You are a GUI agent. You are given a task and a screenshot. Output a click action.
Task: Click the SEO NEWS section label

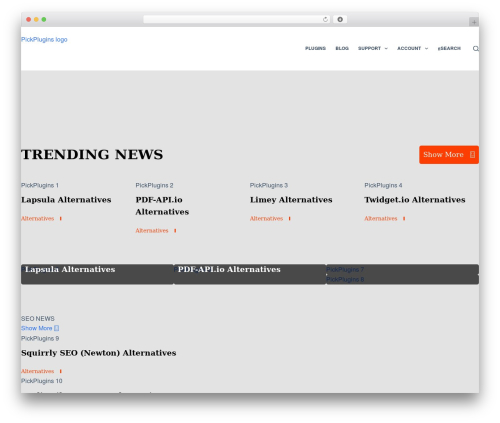click(38, 319)
